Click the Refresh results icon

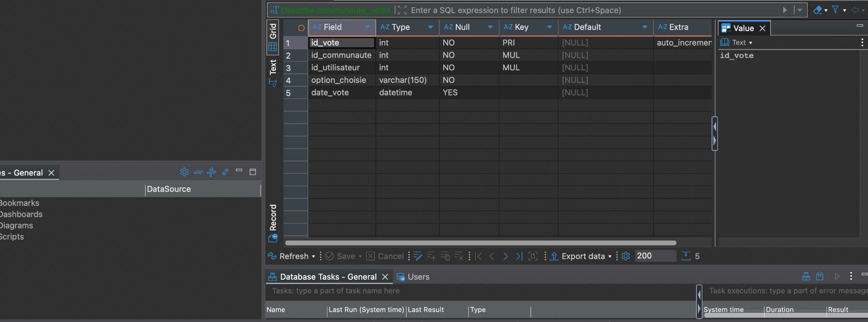[272, 256]
